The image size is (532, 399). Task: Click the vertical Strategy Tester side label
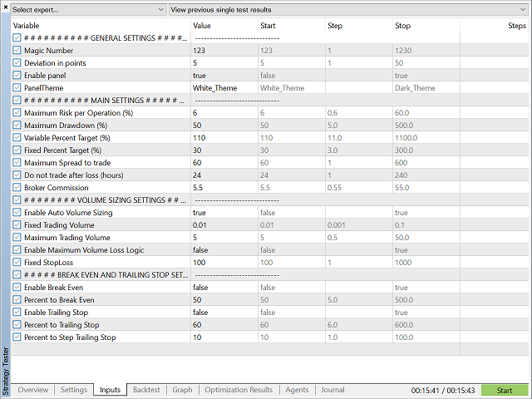click(x=6, y=371)
